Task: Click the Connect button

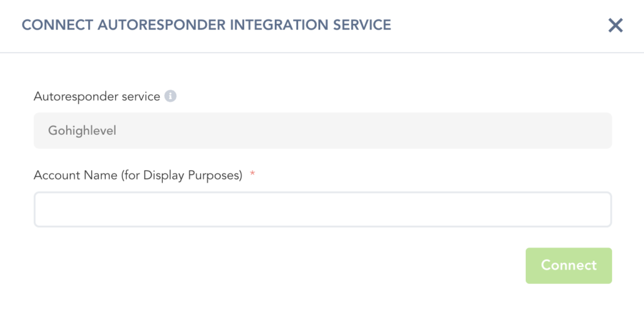Action: coord(569,265)
